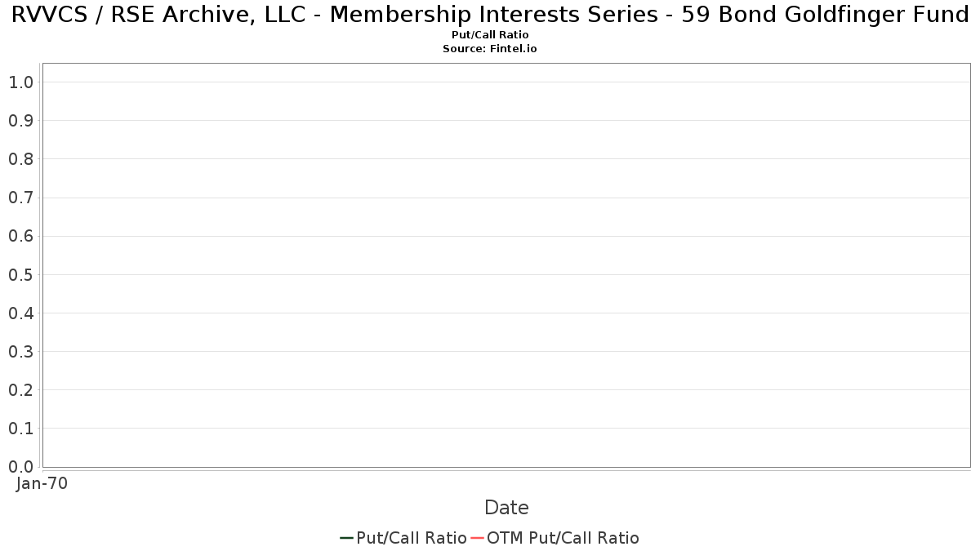Click the 0.8 y-axis label
Screen dimensions: 980x551
(20, 159)
